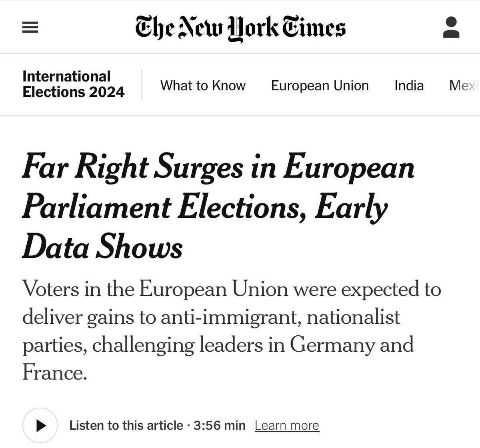Viewport: 480px width, 448px height.
Task: Open the hamburger navigation menu
Action: click(30, 28)
